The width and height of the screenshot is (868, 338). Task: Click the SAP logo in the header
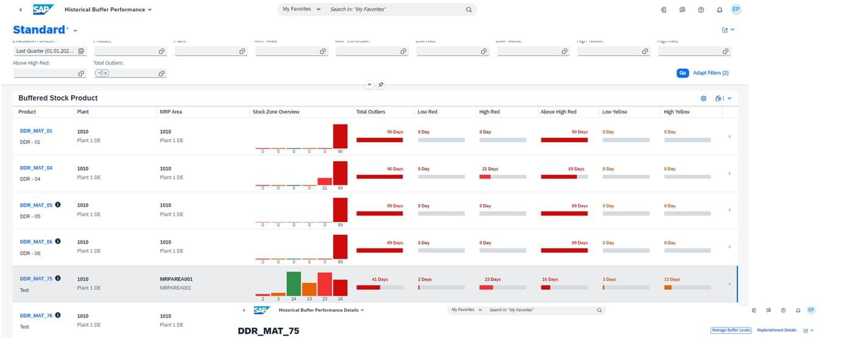point(43,9)
